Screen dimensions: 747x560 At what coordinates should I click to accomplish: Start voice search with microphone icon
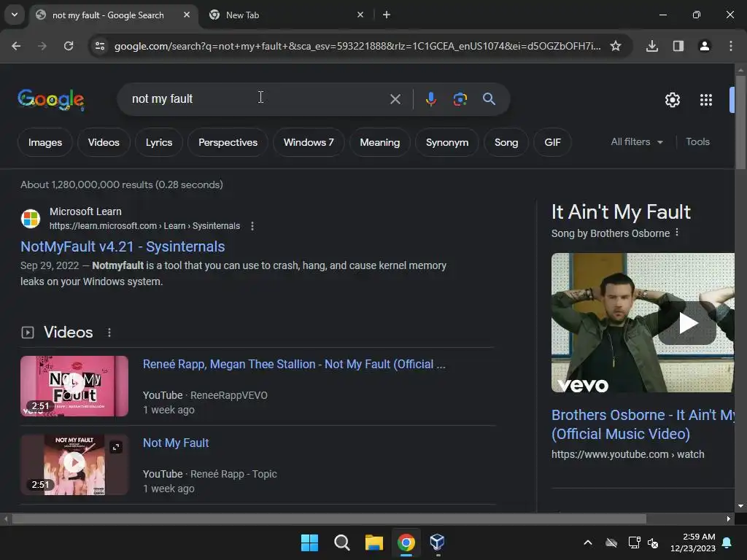coord(430,99)
